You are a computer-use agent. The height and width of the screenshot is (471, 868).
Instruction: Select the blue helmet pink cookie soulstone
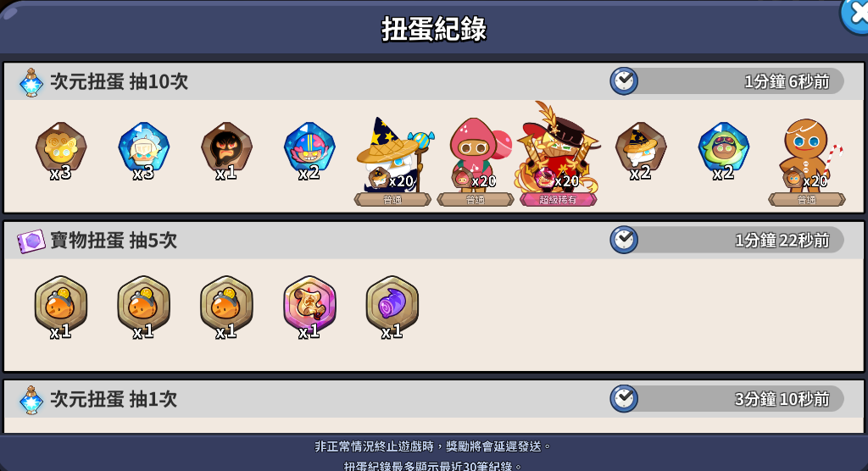point(309,148)
